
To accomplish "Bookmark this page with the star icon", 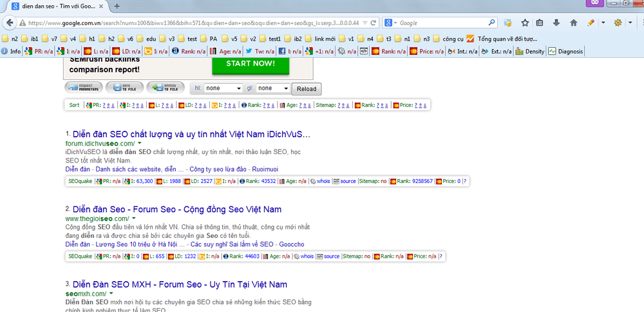I will [525, 23].
